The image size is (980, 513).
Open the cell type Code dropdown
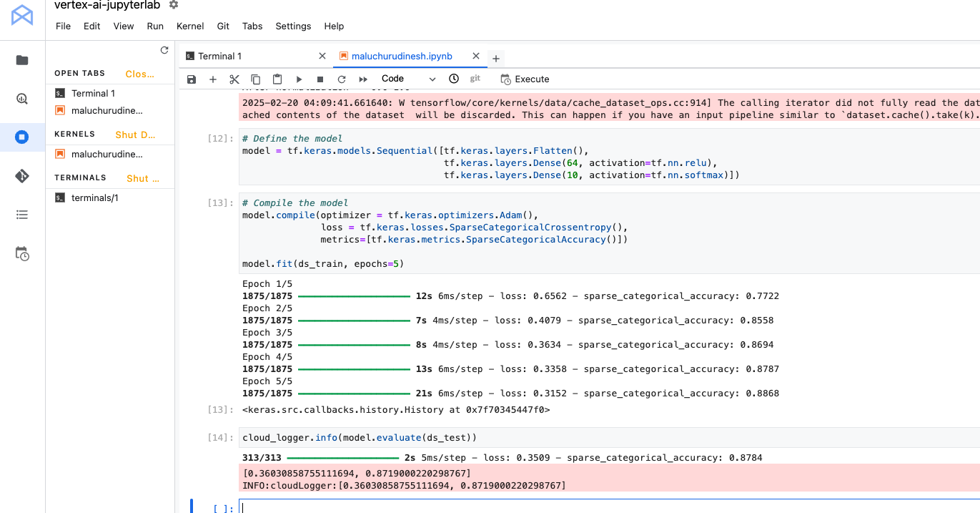pos(408,79)
